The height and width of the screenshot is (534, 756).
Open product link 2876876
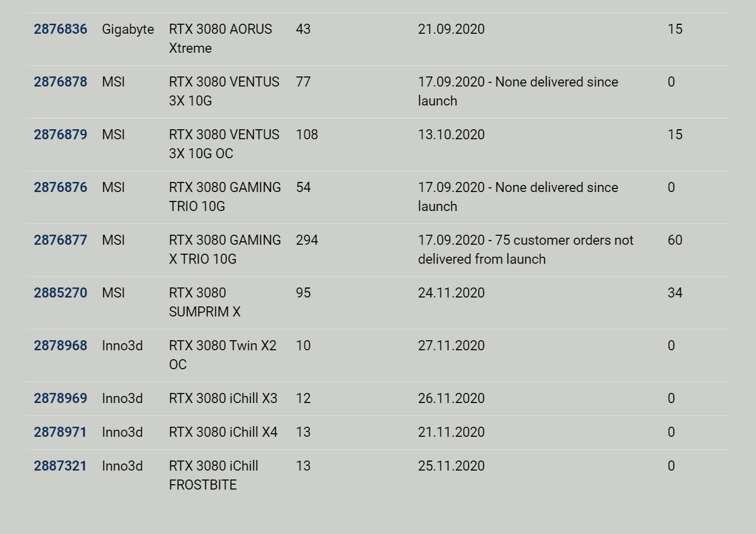click(60, 187)
